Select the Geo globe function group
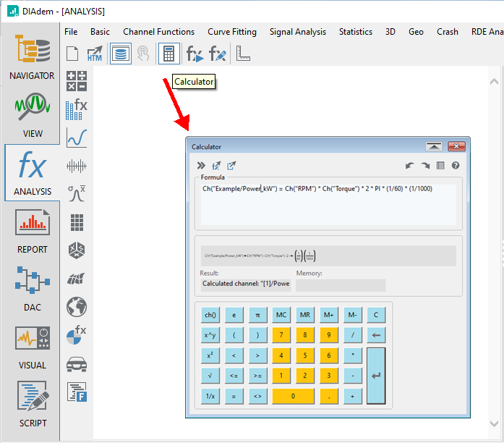The image size is (504, 443). tap(77, 306)
